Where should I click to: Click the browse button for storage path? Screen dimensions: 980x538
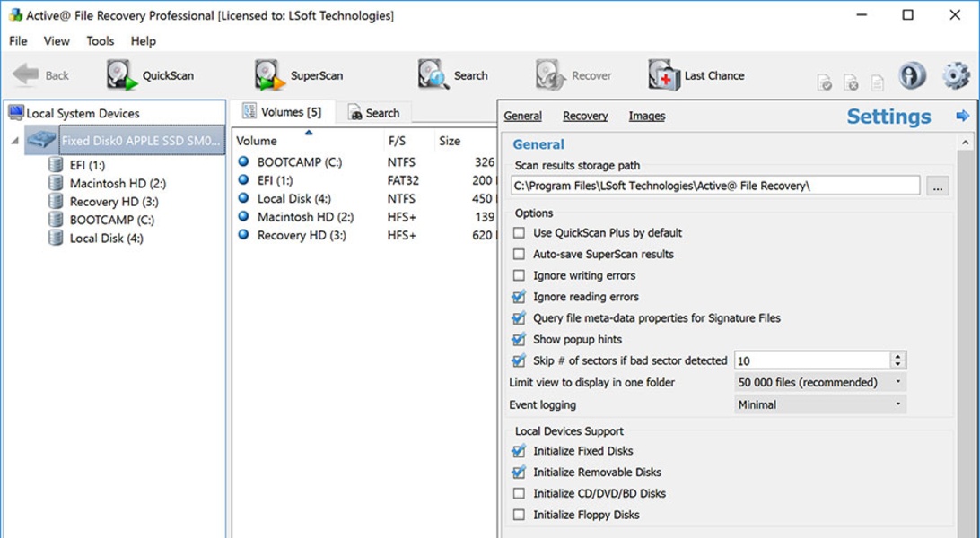[x=938, y=187]
